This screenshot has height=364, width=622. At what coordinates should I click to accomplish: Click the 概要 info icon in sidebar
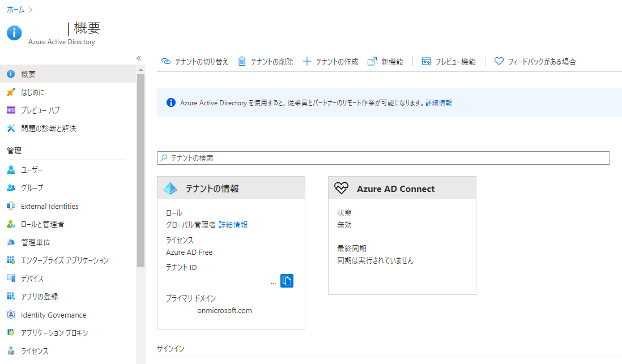coord(11,74)
